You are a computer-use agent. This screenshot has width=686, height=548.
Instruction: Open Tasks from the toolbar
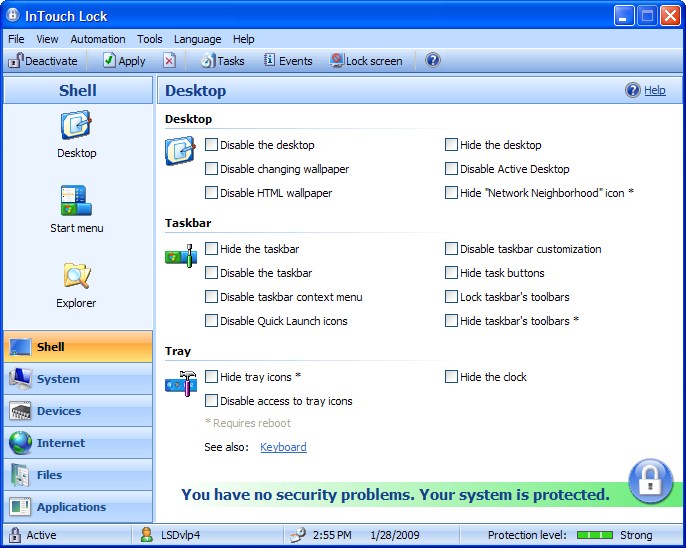coord(222,61)
